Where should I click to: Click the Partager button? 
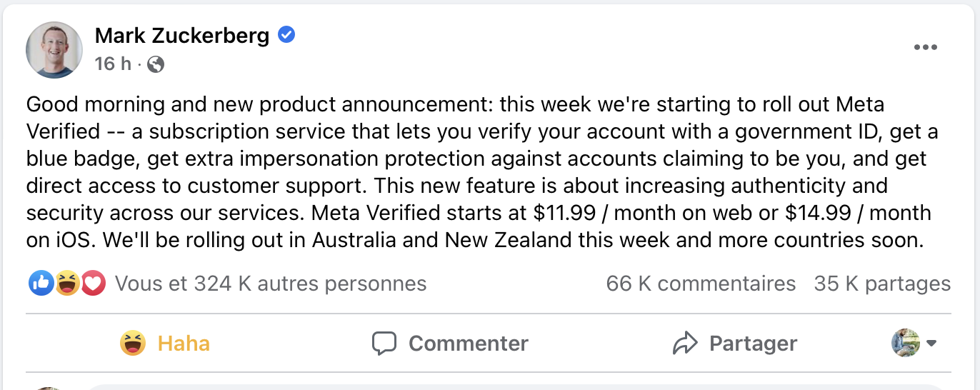pyautogui.click(x=735, y=344)
